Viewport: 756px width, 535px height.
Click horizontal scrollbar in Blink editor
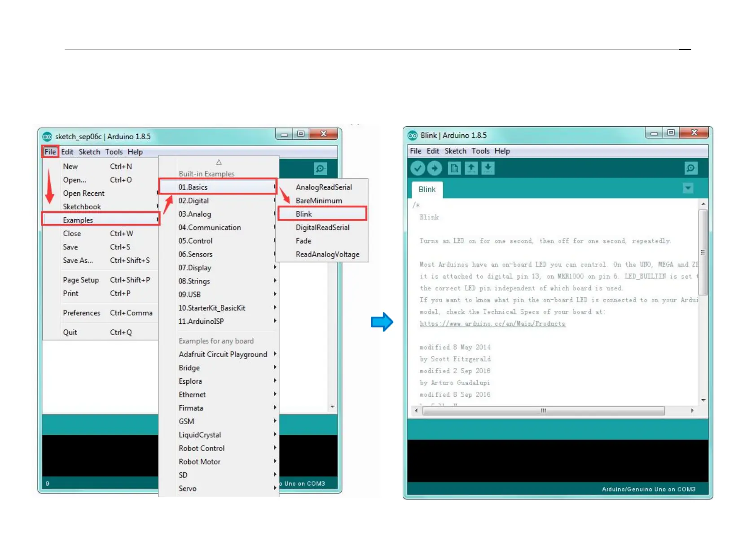[543, 411]
